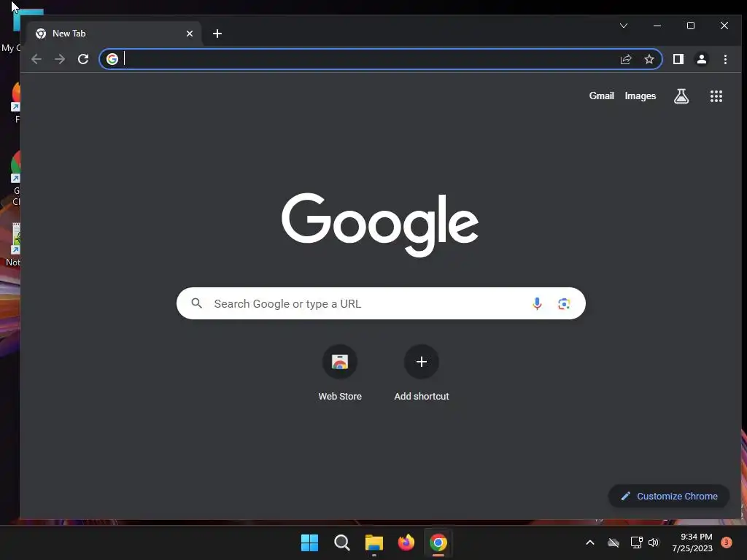Image resolution: width=747 pixels, height=560 pixels.
Task: Start voice search with the microphone
Action: click(x=537, y=304)
